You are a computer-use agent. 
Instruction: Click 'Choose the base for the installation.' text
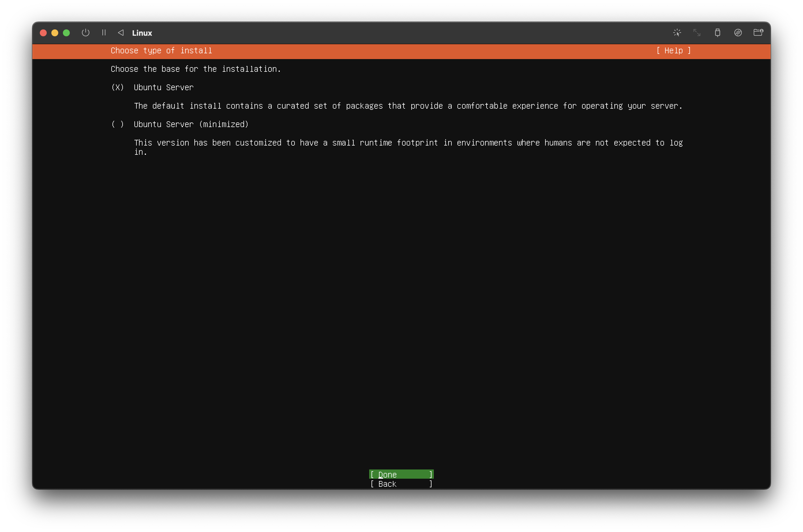(196, 69)
